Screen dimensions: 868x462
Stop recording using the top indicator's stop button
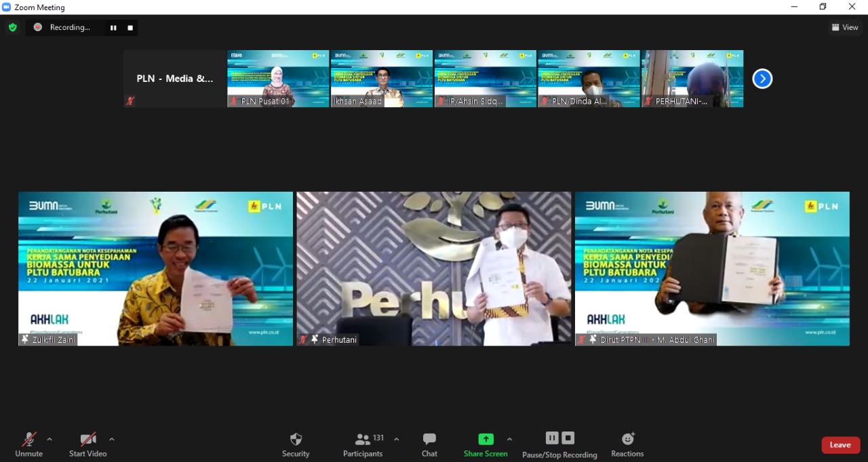click(x=130, y=28)
